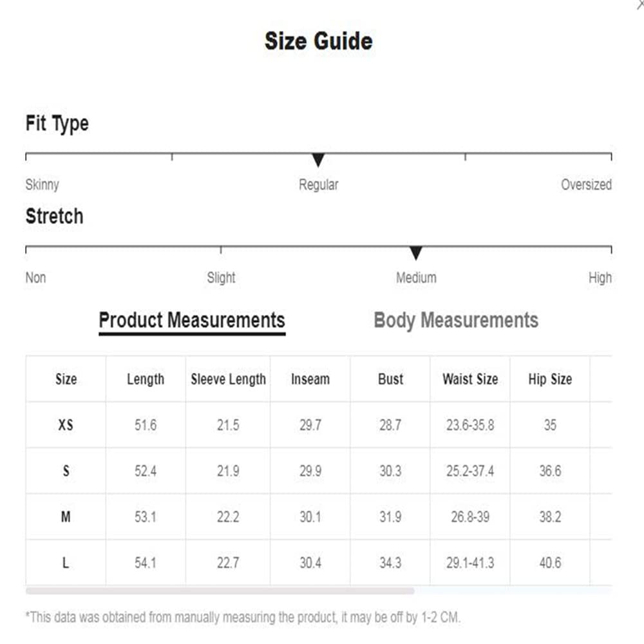Image resolution: width=644 pixels, height=644 pixels.
Task: Click the Inseam column header
Action: (x=310, y=379)
